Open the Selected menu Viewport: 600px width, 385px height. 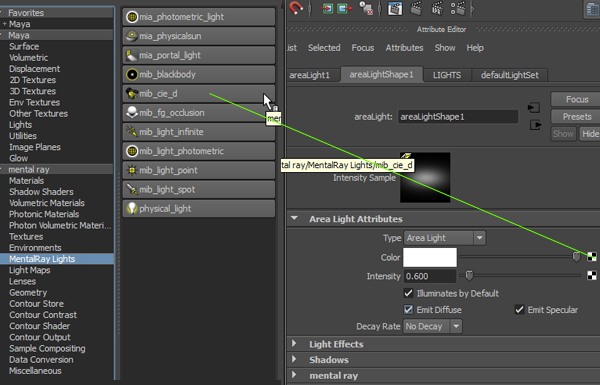click(x=324, y=48)
